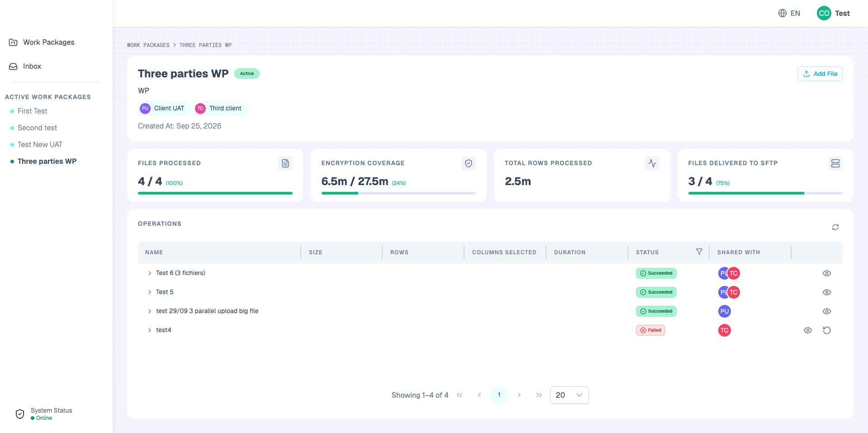The image size is (868, 433).
Task: Click the Third client party chip
Action: click(220, 108)
